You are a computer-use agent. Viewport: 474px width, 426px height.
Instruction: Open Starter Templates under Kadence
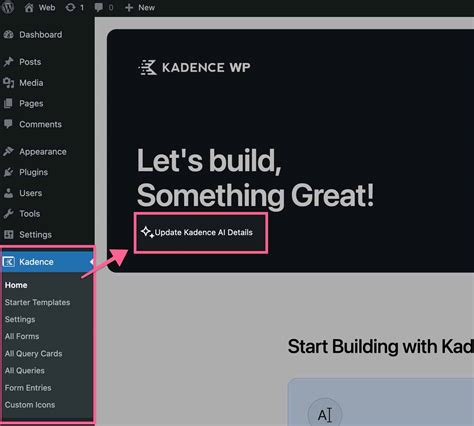[37, 302]
